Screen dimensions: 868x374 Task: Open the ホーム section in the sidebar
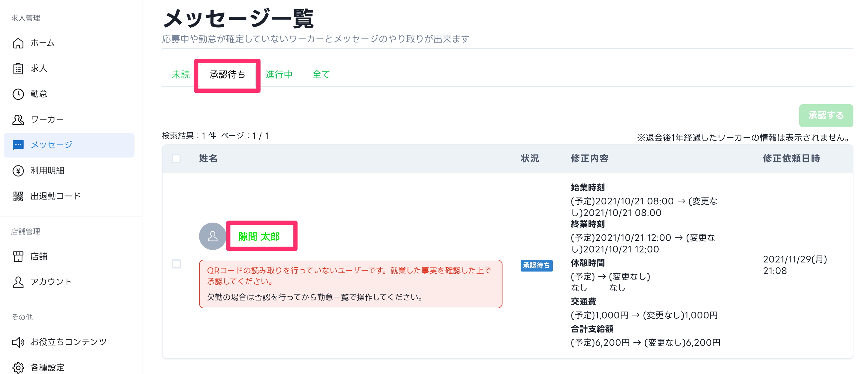pyautogui.click(x=19, y=43)
